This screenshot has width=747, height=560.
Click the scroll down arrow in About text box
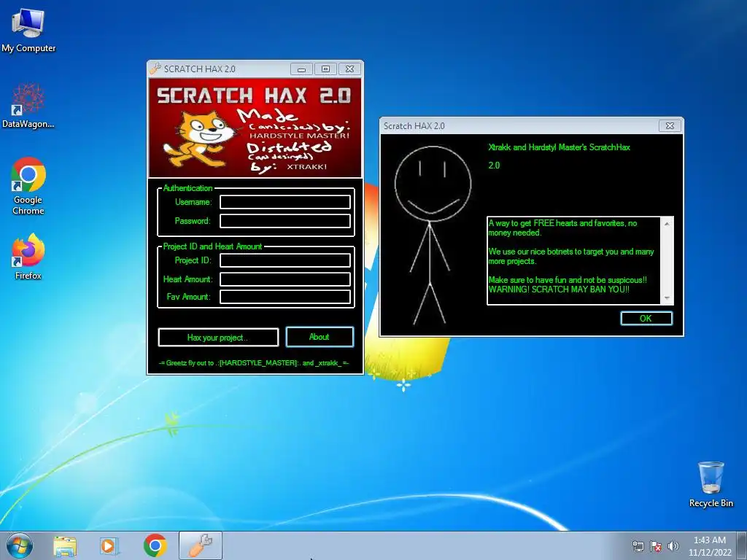[667, 298]
